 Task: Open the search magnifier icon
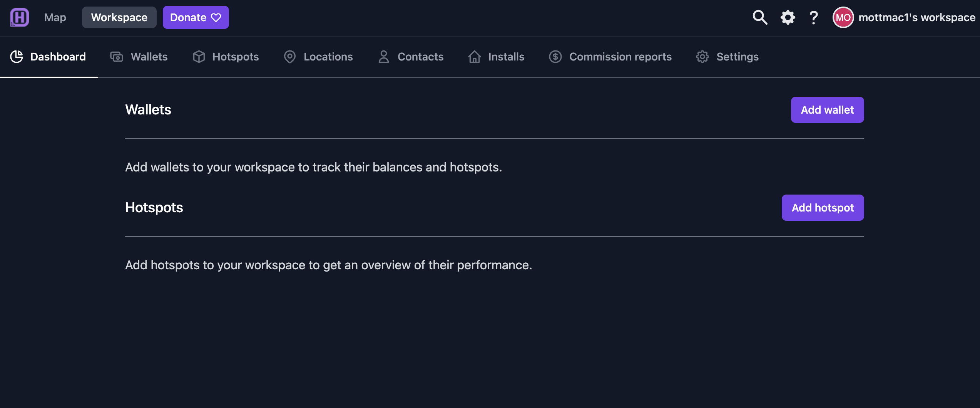coord(760,17)
